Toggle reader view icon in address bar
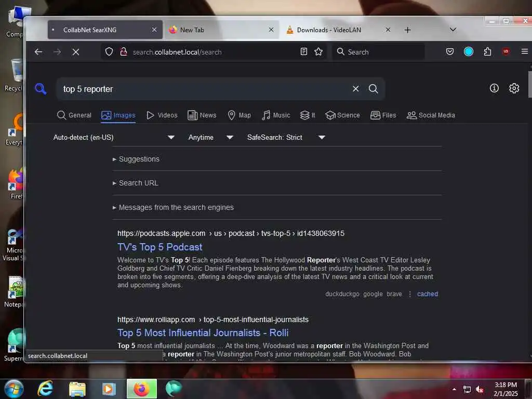 [x=304, y=51]
